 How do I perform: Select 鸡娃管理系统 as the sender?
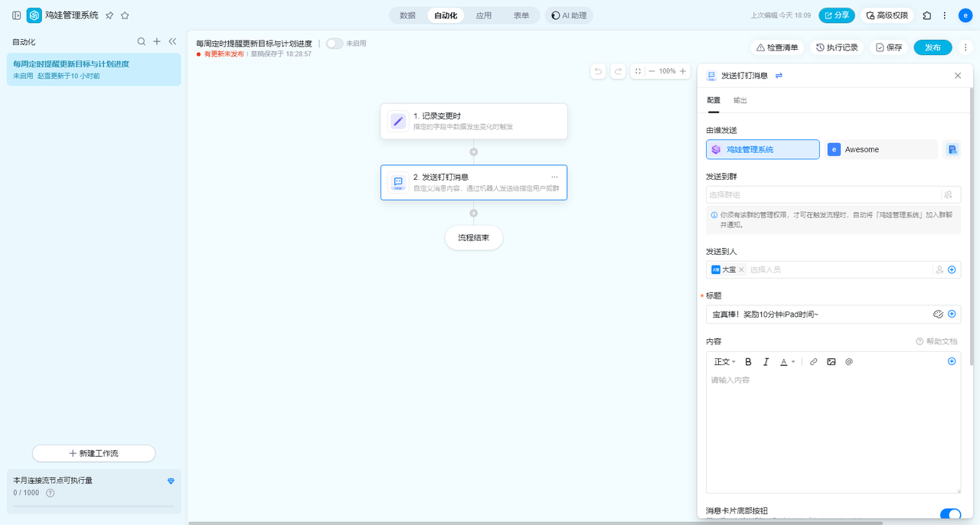coord(763,149)
